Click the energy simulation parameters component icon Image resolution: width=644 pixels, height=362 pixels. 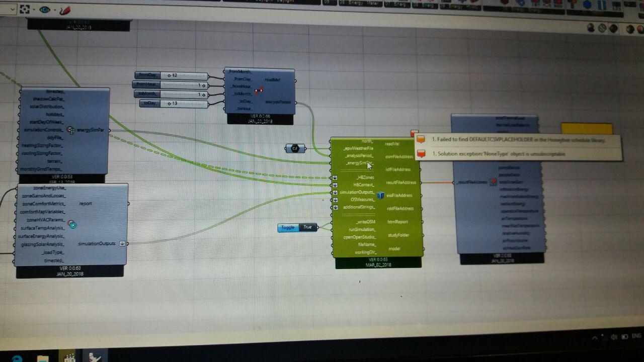click(x=71, y=130)
